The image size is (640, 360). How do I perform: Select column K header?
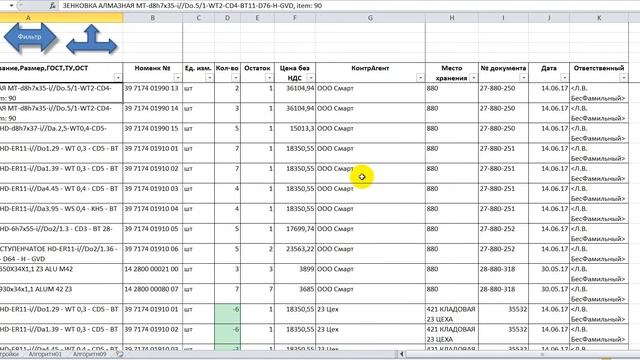599,18
